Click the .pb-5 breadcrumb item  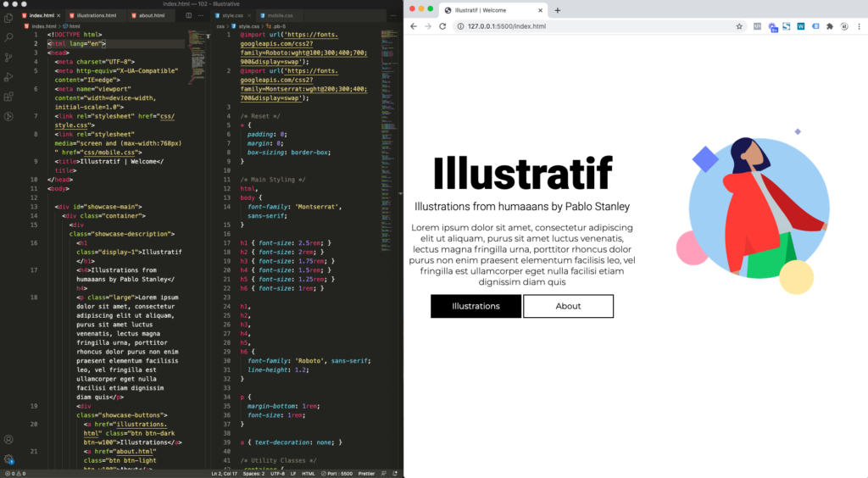point(277,26)
